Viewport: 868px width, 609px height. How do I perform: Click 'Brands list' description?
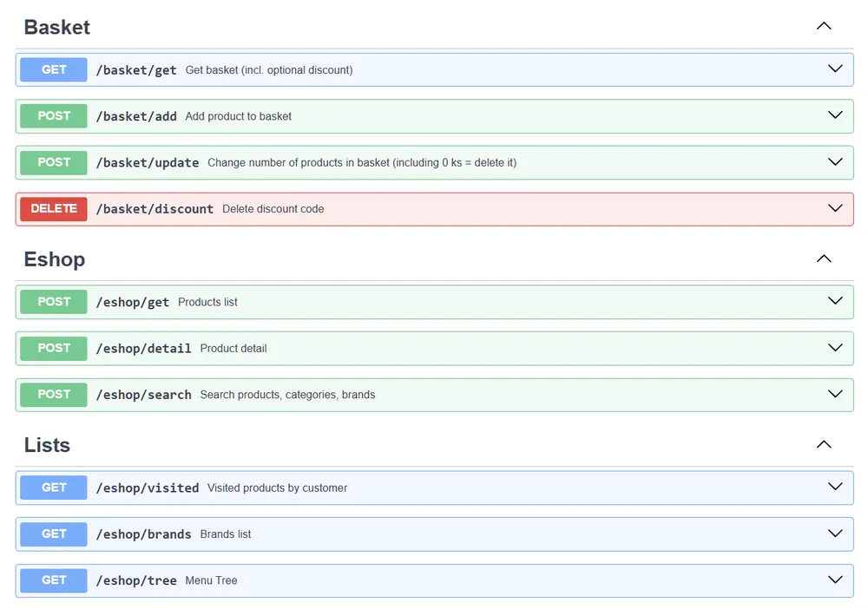pyautogui.click(x=226, y=535)
